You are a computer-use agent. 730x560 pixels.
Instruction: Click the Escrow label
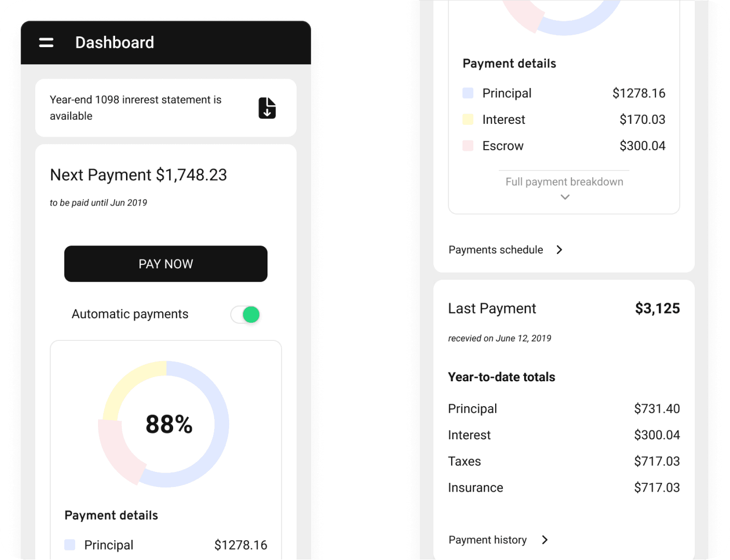(x=503, y=146)
